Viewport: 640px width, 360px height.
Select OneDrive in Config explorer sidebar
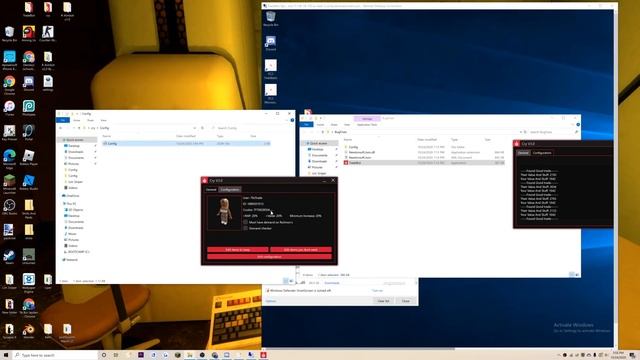(x=72, y=196)
